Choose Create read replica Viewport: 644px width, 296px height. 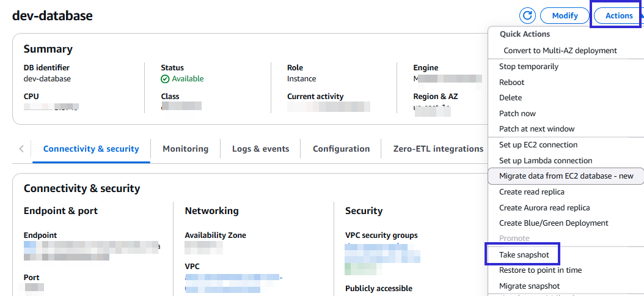click(x=532, y=192)
